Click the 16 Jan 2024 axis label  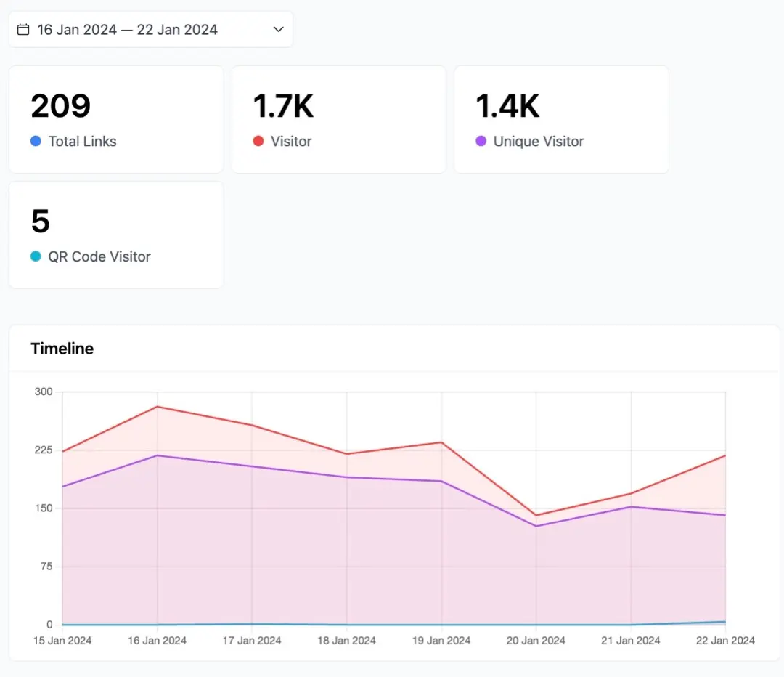(x=157, y=641)
